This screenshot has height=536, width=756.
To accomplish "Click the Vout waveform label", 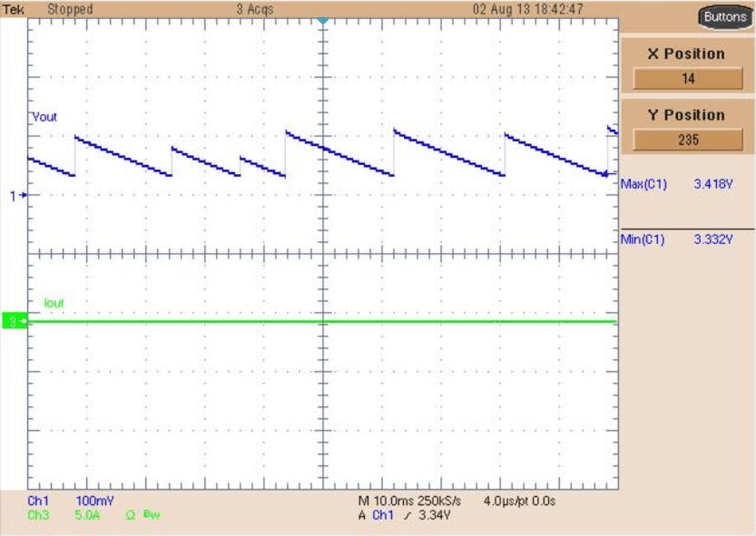I will (x=44, y=117).
